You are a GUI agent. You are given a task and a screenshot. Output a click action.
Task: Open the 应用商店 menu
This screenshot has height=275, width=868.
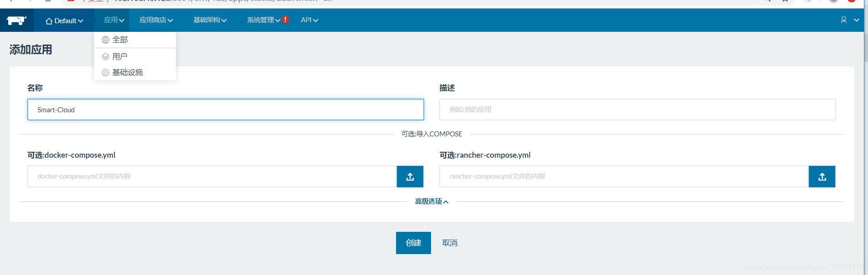[156, 20]
